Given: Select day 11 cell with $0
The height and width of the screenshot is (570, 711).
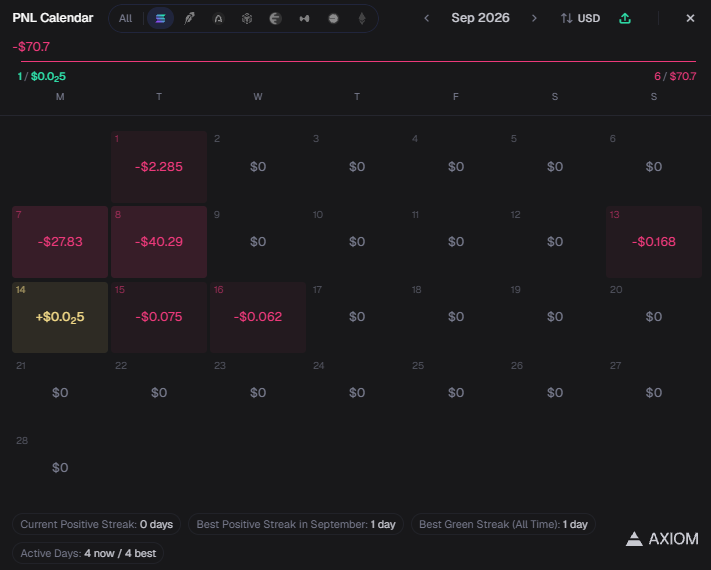Looking at the screenshot, I should [x=456, y=242].
